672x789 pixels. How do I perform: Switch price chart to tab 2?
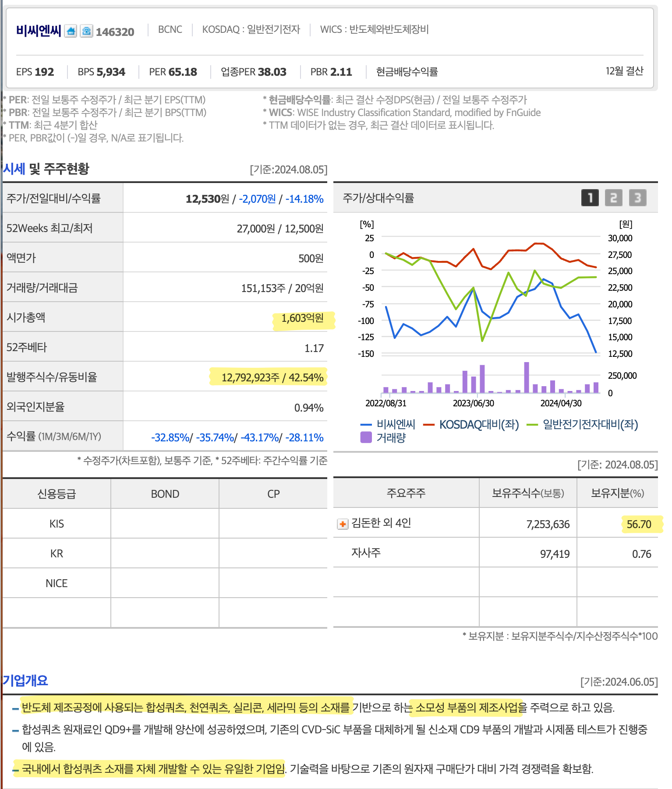click(x=613, y=198)
